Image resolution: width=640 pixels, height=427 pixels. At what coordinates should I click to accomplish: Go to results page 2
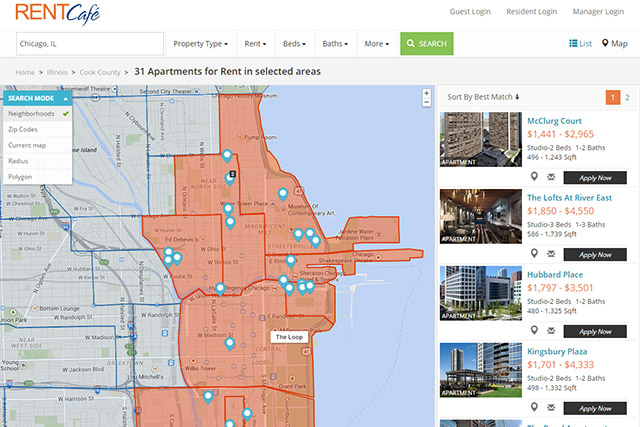627,97
